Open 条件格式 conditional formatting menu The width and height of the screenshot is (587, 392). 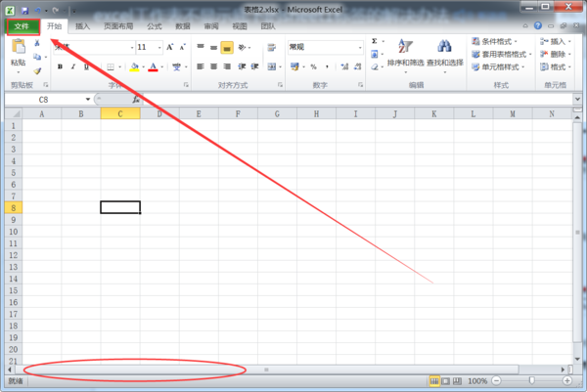click(x=494, y=41)
